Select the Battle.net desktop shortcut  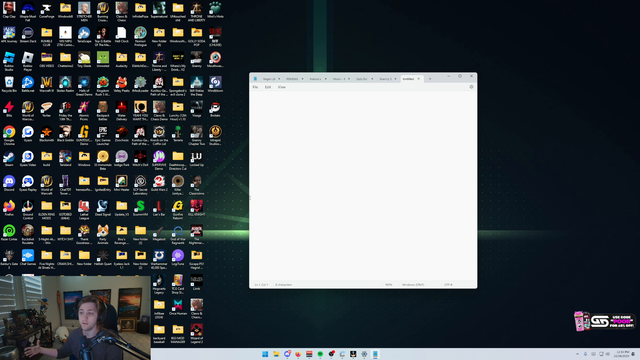pos(28,84)
